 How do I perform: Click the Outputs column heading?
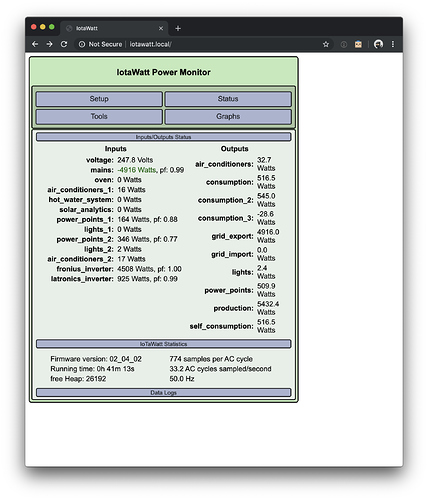(x=235, y=149)
